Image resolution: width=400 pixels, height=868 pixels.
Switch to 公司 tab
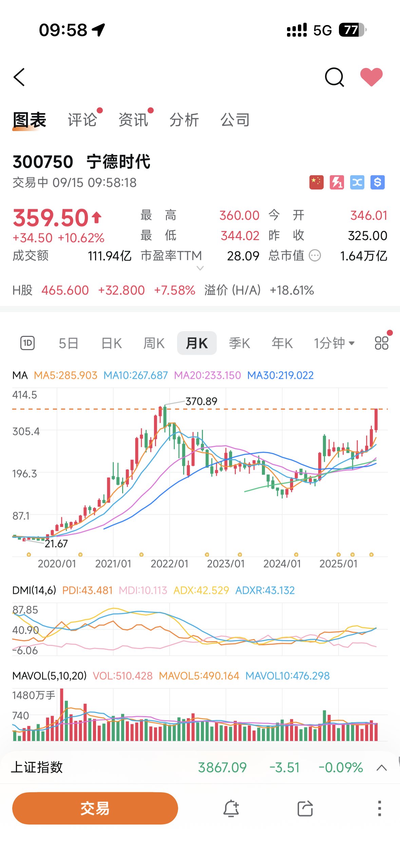point(235,120)
